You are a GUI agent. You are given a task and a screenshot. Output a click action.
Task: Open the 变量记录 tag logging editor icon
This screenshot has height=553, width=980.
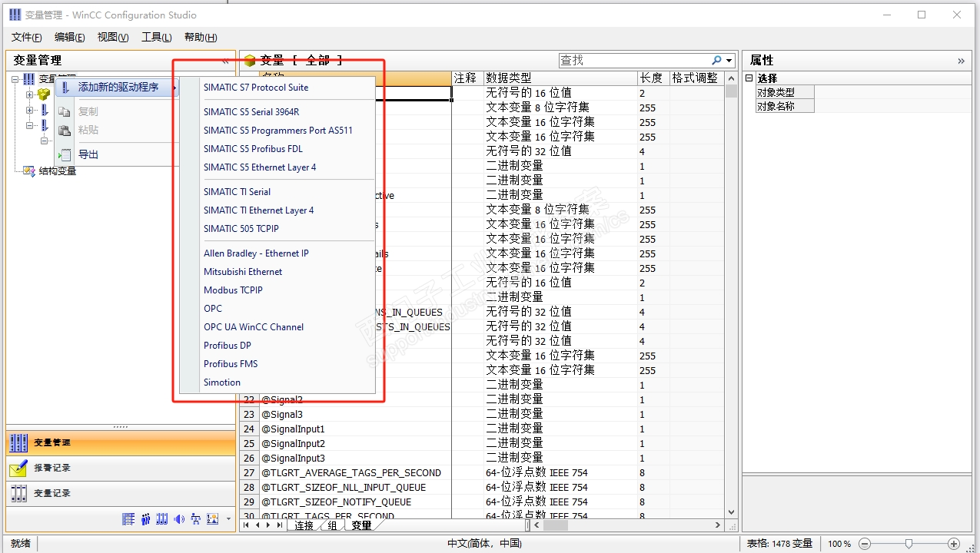click(x=18, y=493)
